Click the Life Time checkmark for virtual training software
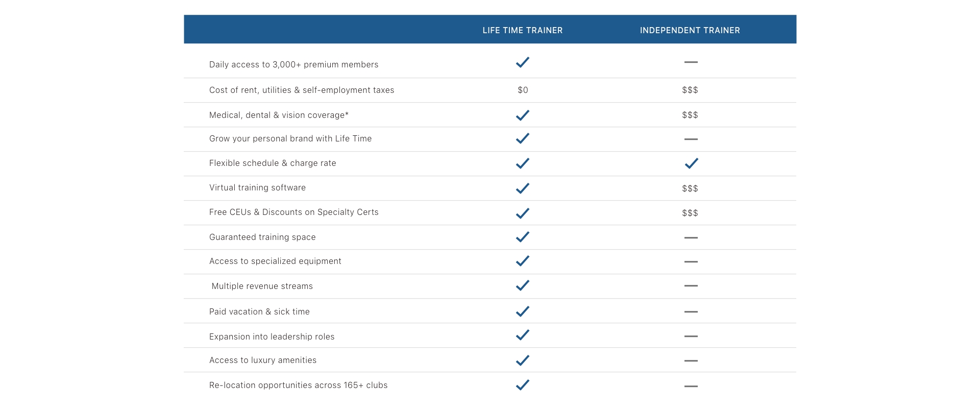This screenshot has width=980, height=411. [x=522, y=188]
